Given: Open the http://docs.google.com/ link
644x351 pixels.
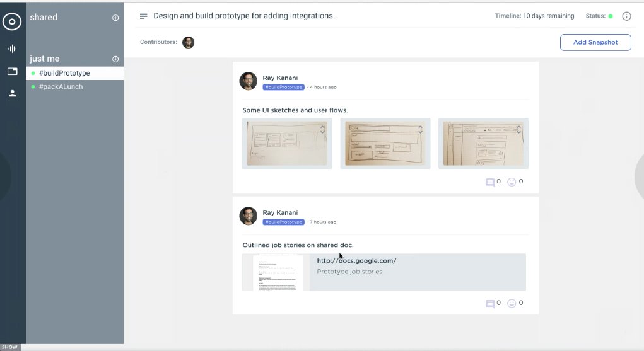Looking at the screenshot, I should 356,261.
